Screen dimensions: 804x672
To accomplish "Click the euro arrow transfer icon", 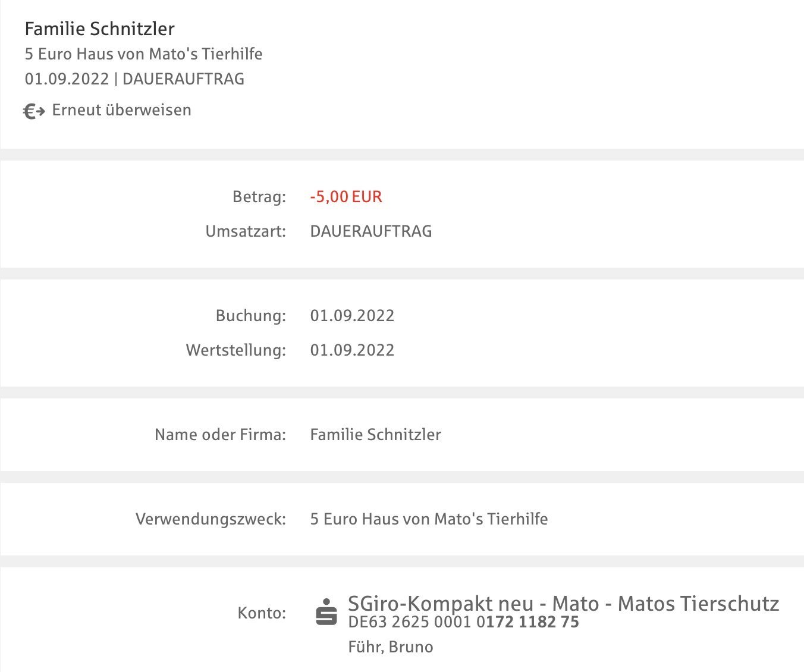I will coord(34,111).
